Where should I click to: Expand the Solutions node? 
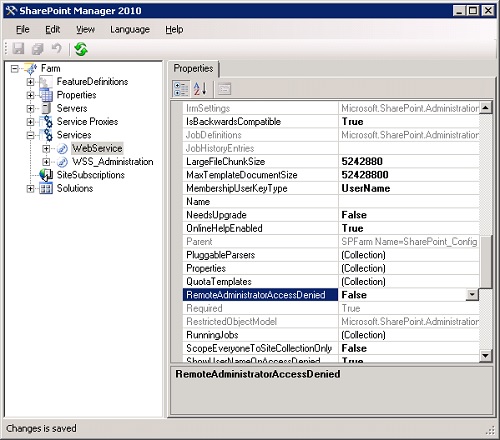[30, 189]
